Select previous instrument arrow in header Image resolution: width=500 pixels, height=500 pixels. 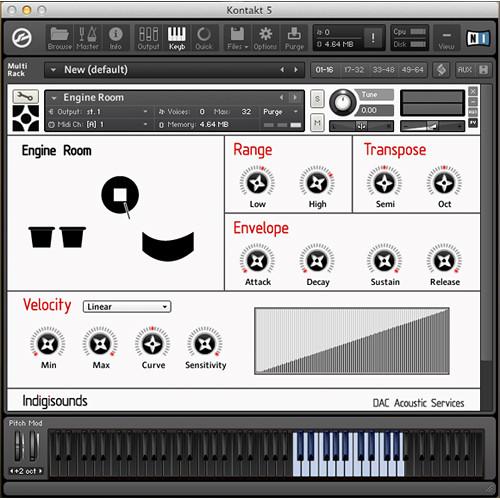point(282,98)
